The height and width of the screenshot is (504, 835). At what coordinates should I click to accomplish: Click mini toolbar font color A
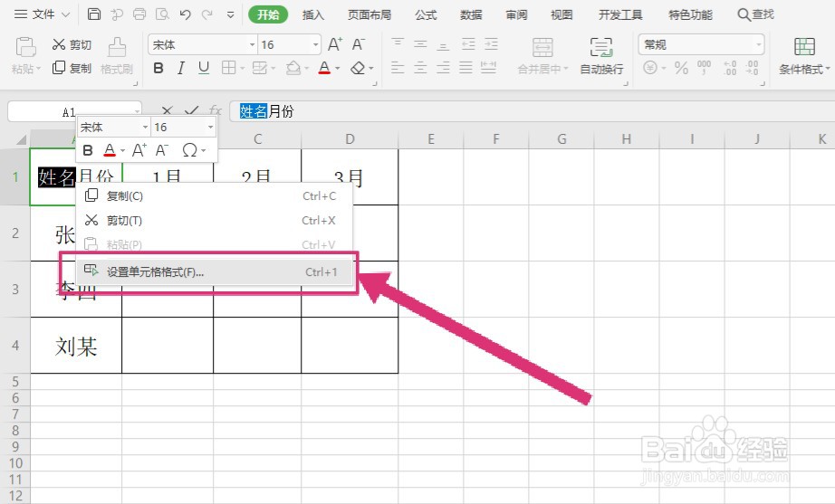coord(110,150)
